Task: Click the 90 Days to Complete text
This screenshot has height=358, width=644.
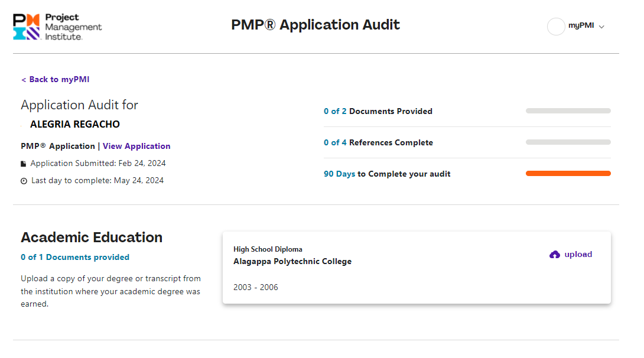Action: pyautogui.click(x=387, y=174)
